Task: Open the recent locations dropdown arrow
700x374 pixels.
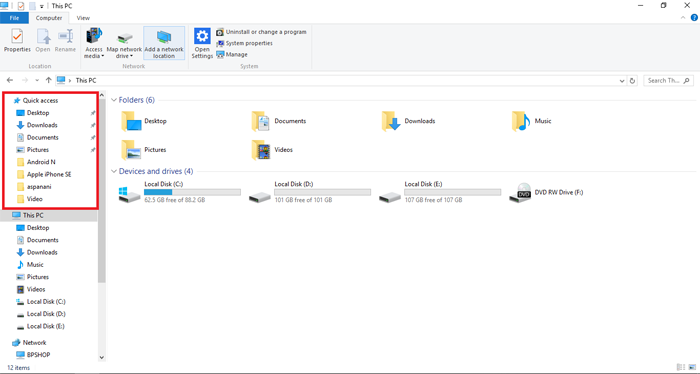Action: 37,81
